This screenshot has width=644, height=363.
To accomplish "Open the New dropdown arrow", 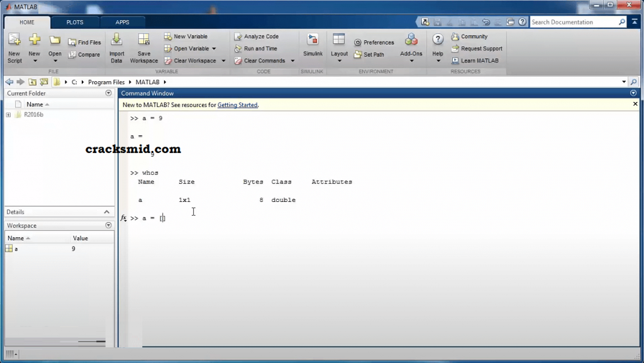I will click(x=35, y=61).
